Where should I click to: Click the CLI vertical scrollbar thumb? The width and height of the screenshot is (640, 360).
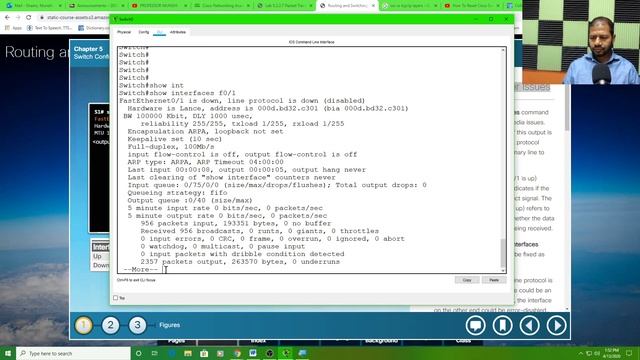[503, 253]
